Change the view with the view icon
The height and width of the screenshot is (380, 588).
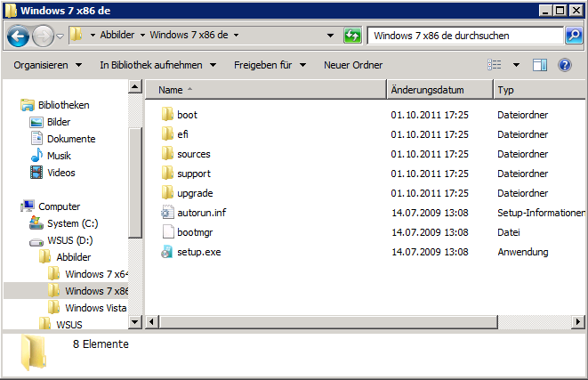pyautogui.click(x=495, y=65)
